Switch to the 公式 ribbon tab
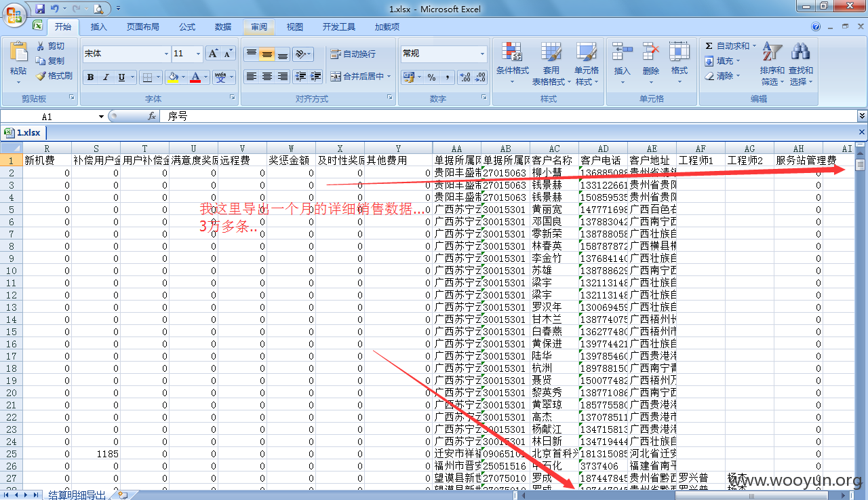Screen dimensions: 868x500 (187, 27)
